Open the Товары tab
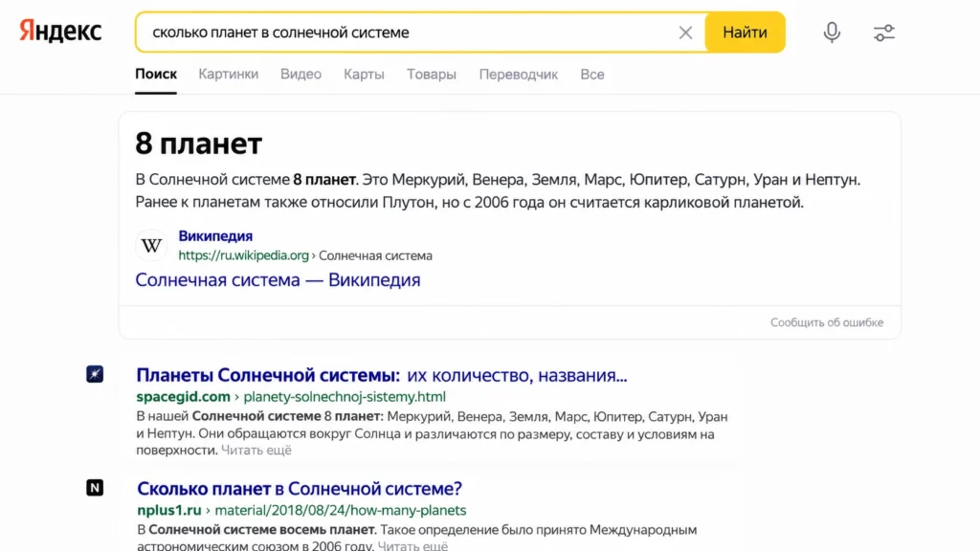This screenshot has height=551, width=980. 432,75
